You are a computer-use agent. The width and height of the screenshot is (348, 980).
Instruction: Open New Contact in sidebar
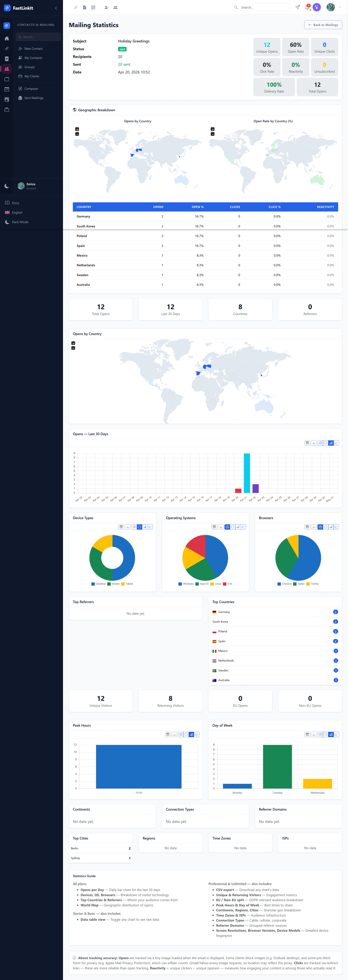pos(33,49)
